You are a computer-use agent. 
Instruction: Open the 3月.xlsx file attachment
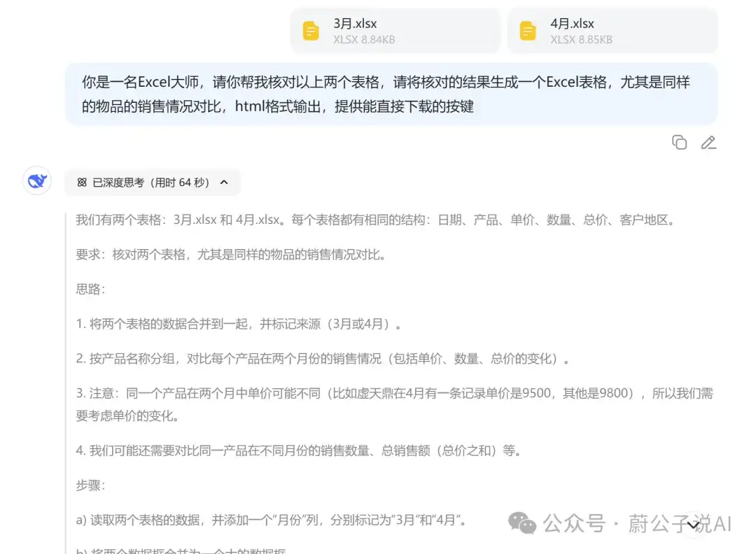395,31
